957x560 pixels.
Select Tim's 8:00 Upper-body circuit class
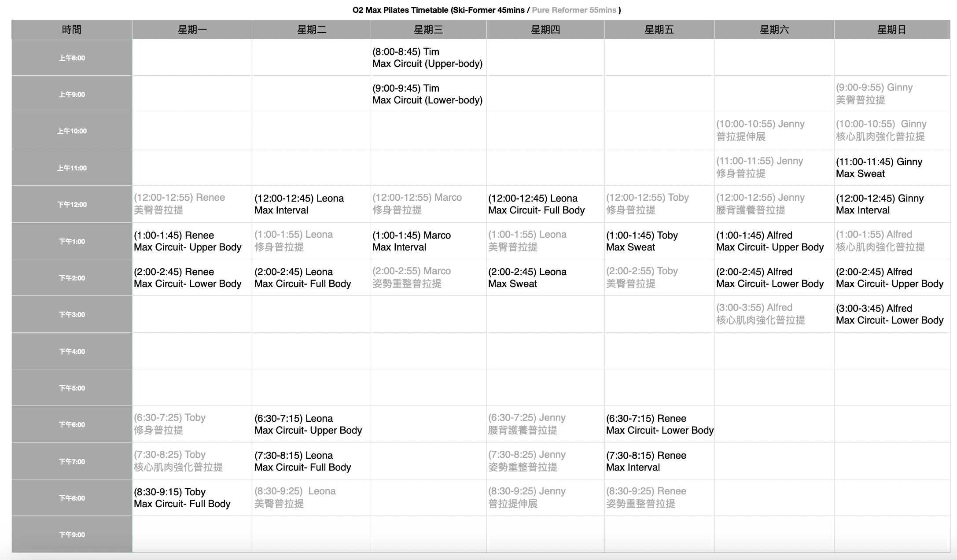(x=427, y=58)
